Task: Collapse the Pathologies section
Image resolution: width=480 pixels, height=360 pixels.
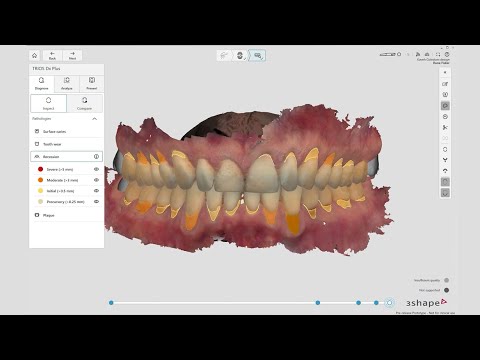Action: [95, 119]
